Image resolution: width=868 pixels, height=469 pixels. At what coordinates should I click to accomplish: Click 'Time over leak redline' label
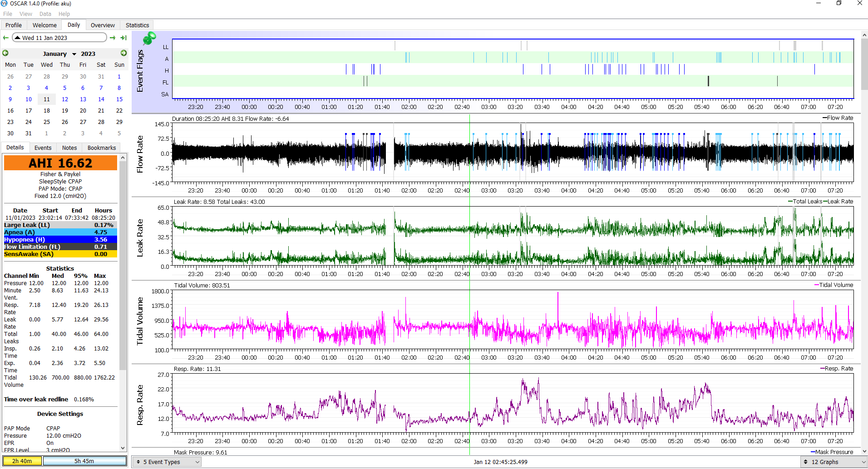point(36,399)
